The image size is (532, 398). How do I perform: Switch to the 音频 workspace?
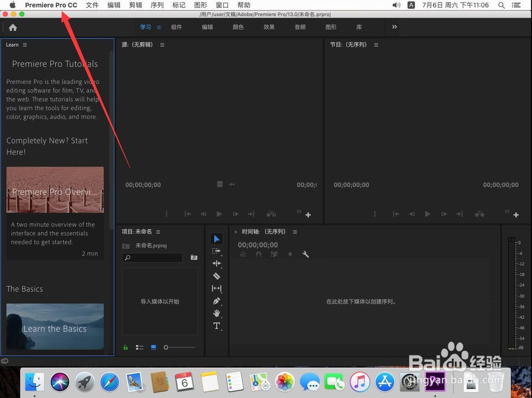(x=300, y=27)
